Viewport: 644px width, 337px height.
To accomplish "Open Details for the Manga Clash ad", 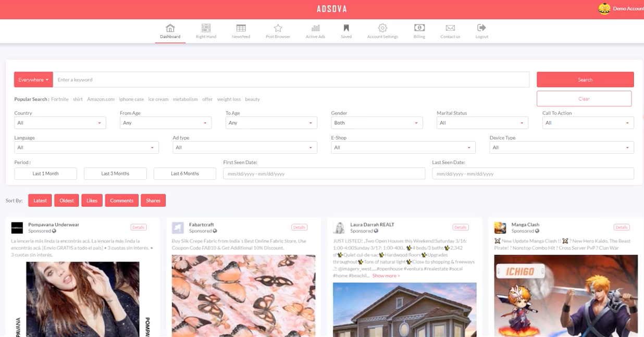I will click(x=621, y=227).
